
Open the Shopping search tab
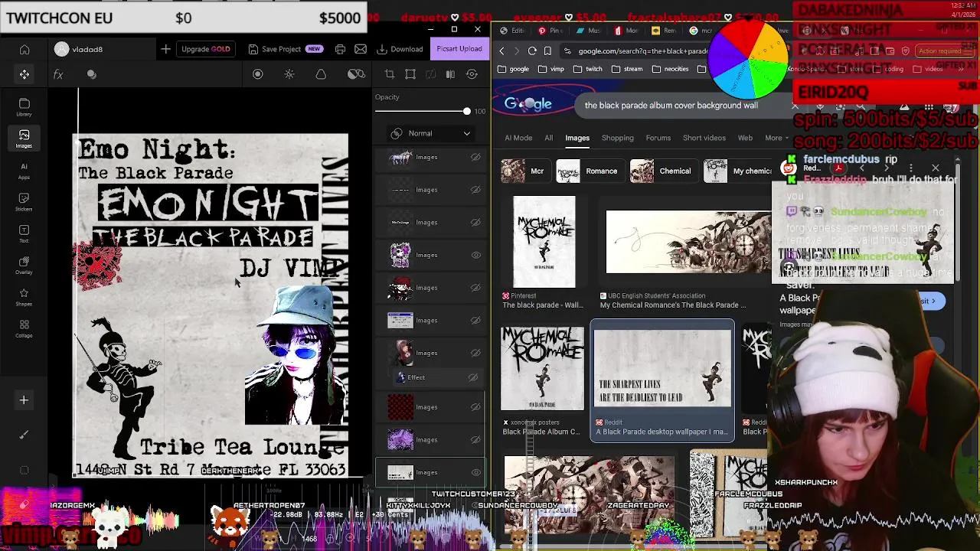617,138
